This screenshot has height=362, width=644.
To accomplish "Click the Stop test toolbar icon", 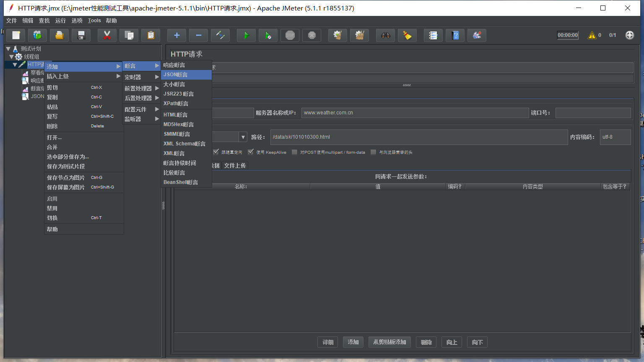I will pyautogui.click(x=290, y=35).
